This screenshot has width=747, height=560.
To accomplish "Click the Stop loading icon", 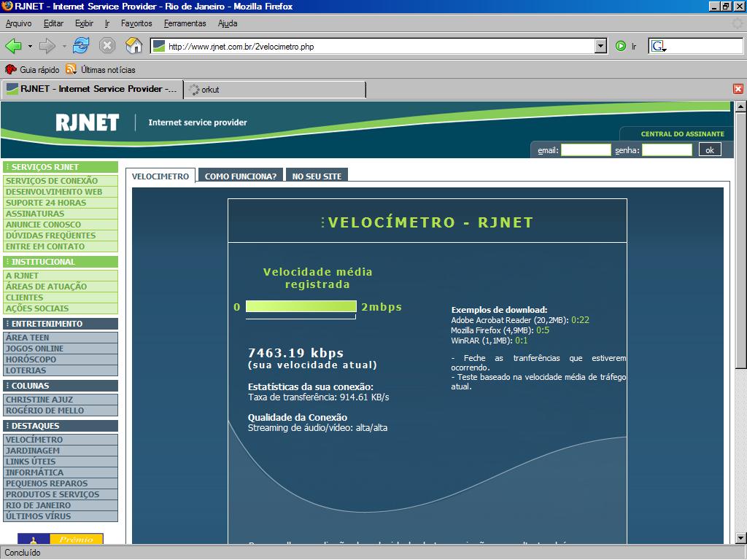I will 107,46.
